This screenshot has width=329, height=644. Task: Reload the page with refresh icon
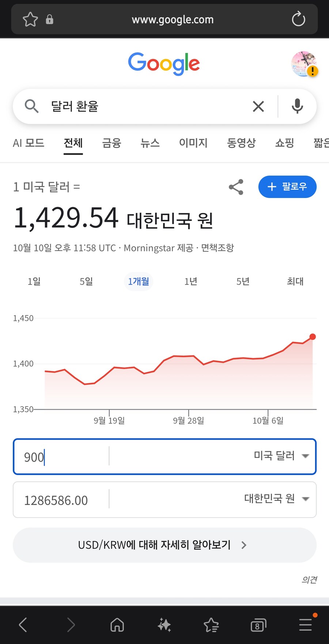298,19
